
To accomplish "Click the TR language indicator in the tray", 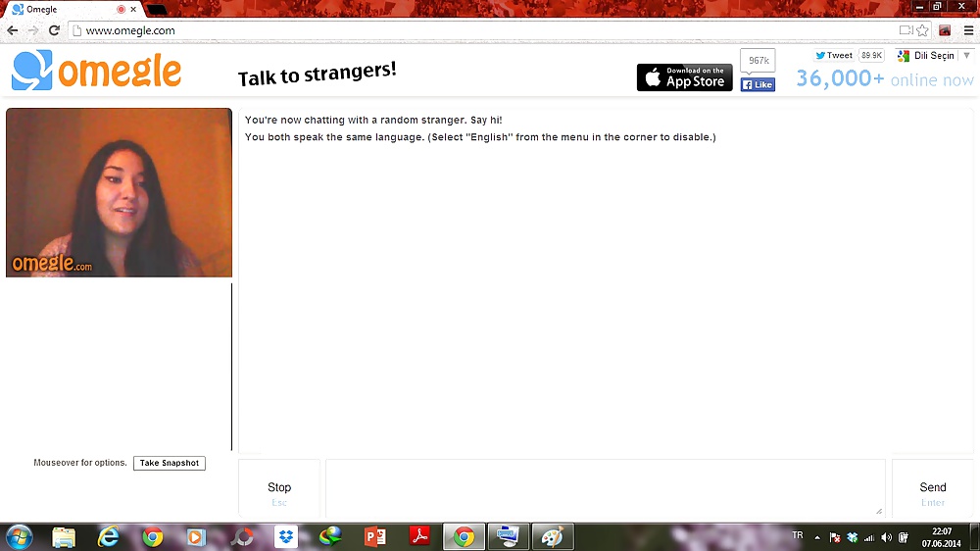I will tap(798, 535).
